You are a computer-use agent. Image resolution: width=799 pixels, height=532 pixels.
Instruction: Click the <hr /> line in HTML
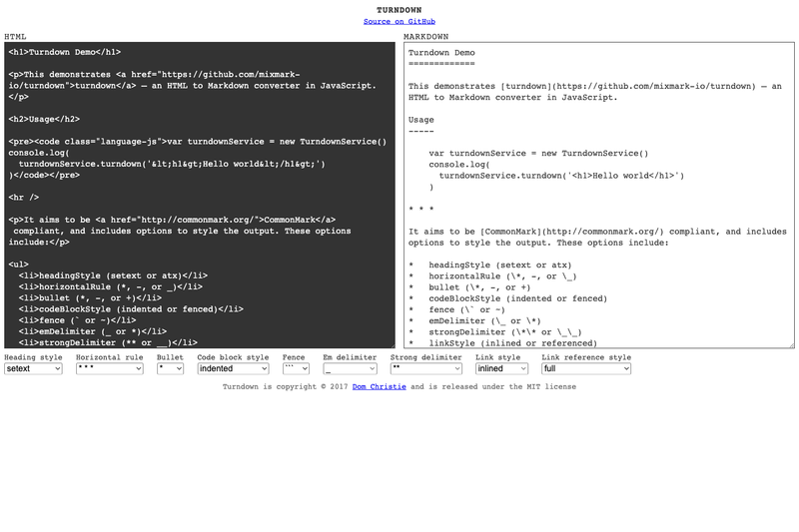[23, 198]
